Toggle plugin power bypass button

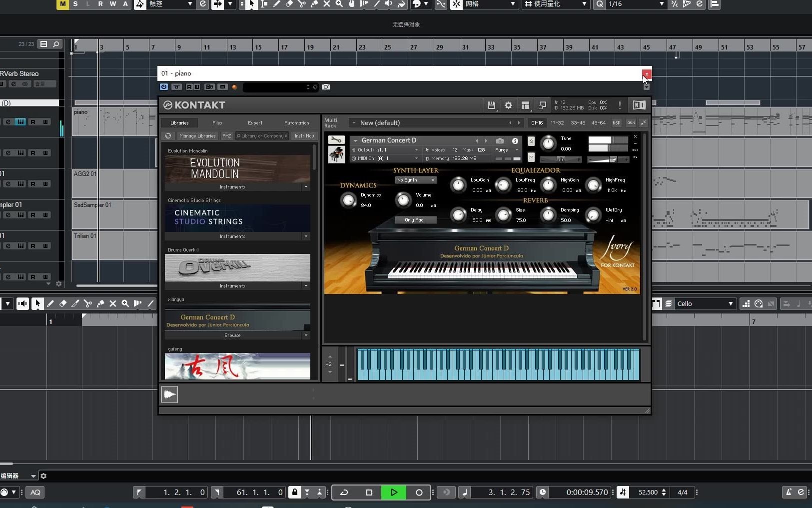pyautogui.click(x=164, y=87)
